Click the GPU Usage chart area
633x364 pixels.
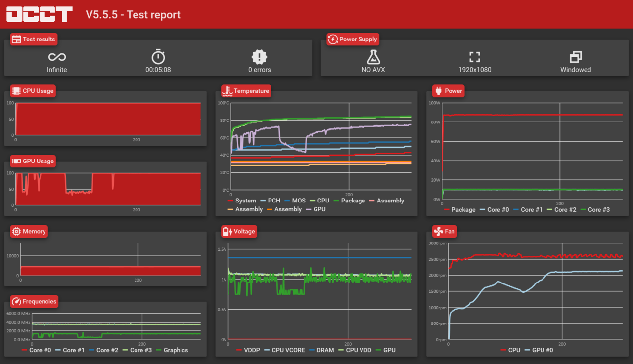click(x=108, y=189)
